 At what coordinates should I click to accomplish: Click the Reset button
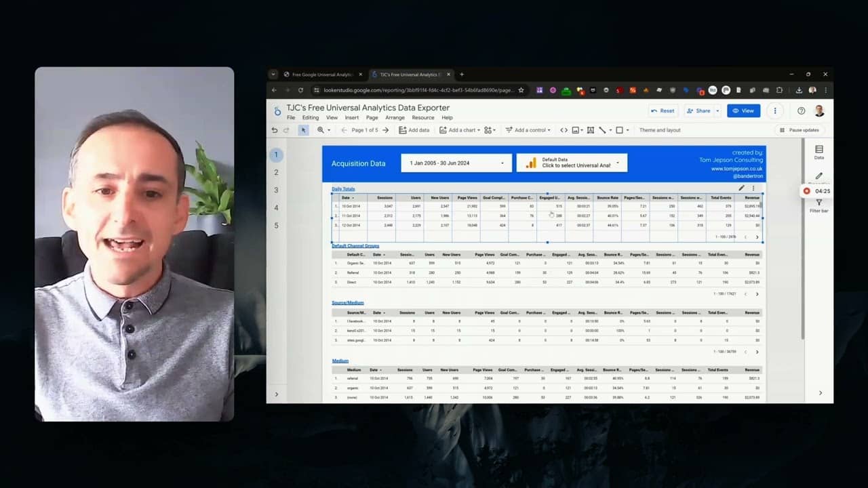[663, 110]
